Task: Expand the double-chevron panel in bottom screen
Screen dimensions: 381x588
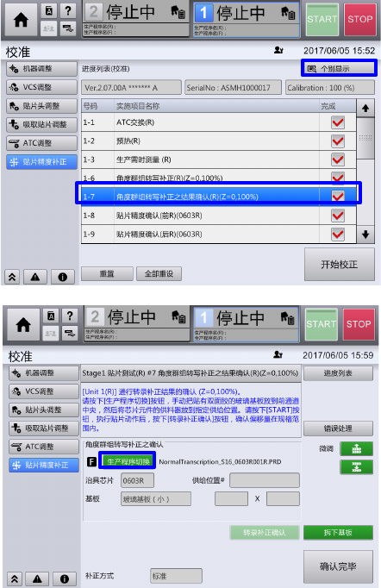Action: point(15,579)
